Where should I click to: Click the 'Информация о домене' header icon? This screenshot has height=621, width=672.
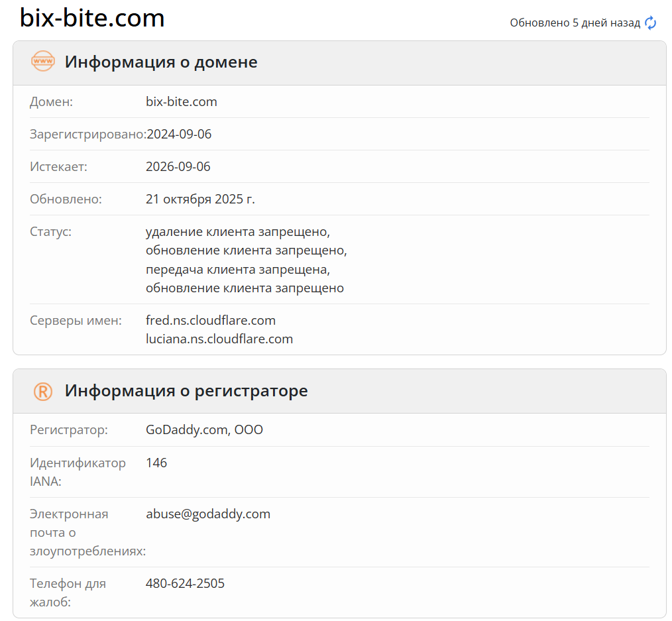click(42, 62)
